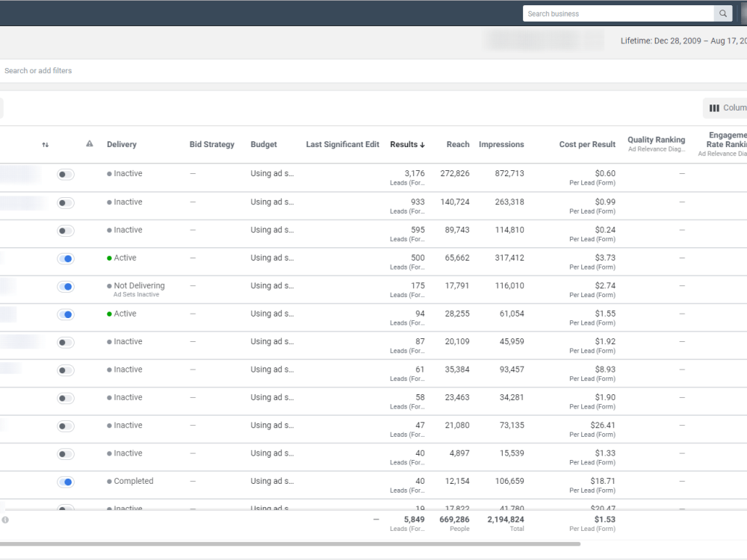
Task: Click cost per result $3.73
Action: 605,258
